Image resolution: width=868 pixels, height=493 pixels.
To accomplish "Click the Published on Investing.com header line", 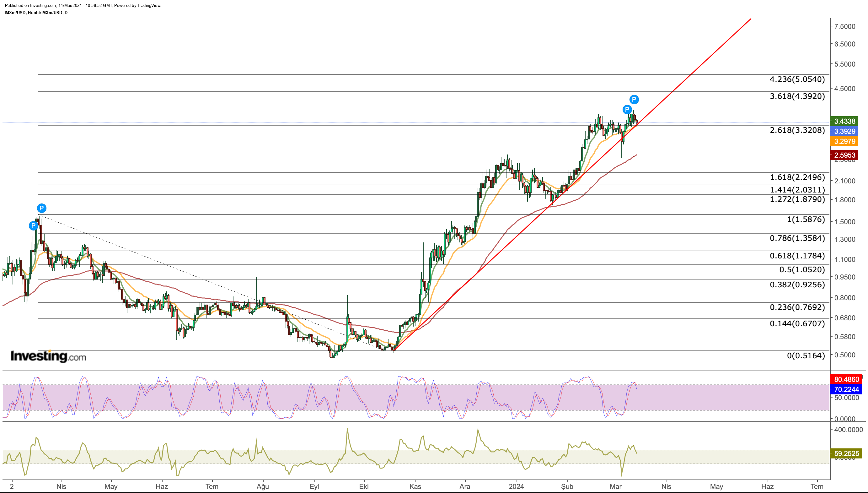I will tap(83, 5).
